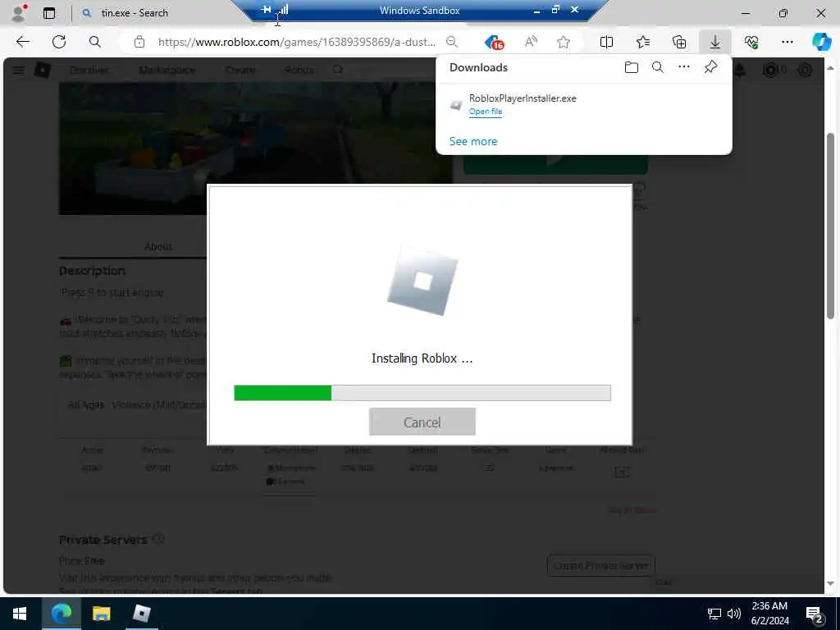This screenshot has width=840, height=630.
Task: Open the downloads folder icon
Action: [632, 67]
